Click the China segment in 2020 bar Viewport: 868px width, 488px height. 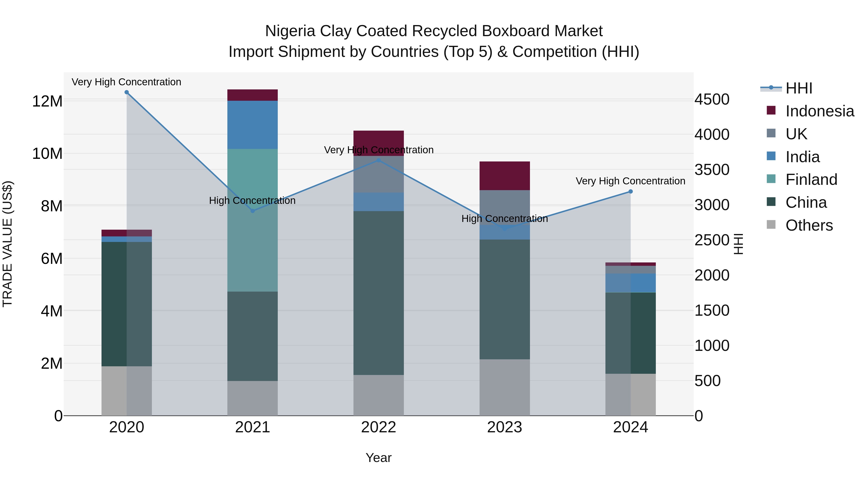[x=127, y=304]
